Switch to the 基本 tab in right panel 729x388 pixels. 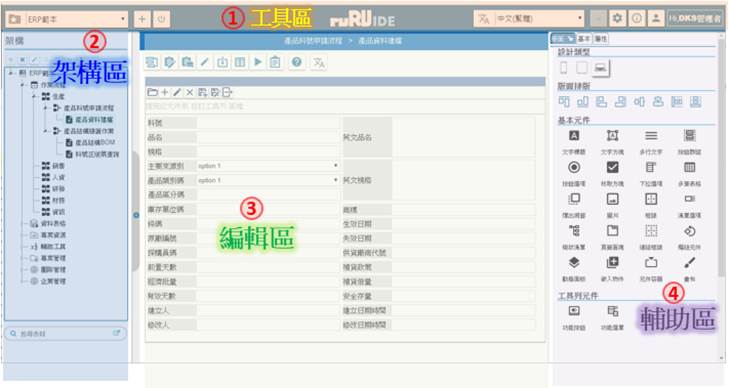pos(584,39)
